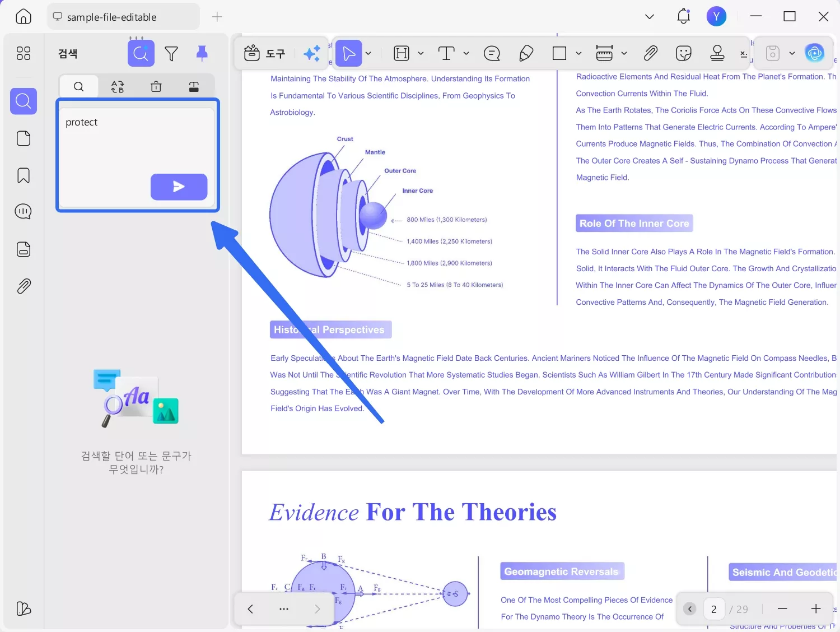
Task: Select the sample-file-editable document tab
Action: click(123, 17)
